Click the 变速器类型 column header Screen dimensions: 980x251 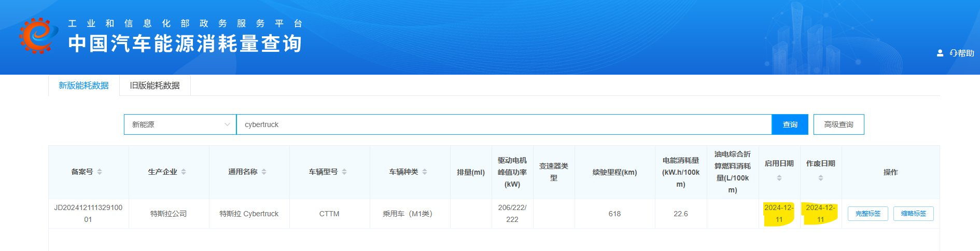554,172
